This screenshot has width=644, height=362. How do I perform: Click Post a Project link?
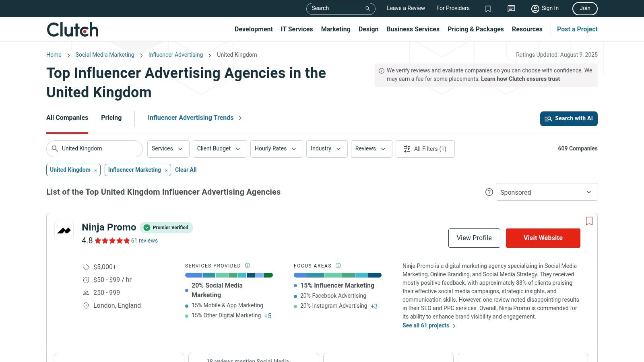pyautogui.click(x=577, y=29)
